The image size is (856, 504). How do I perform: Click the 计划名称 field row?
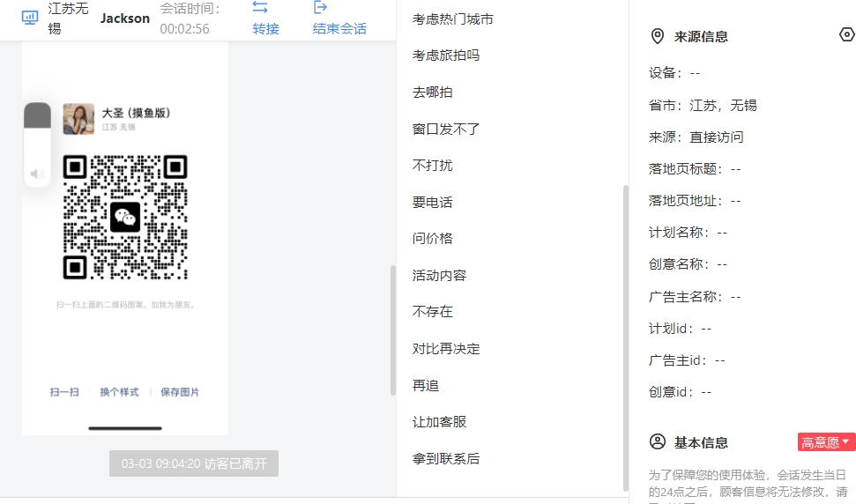(x=688, y=232)
